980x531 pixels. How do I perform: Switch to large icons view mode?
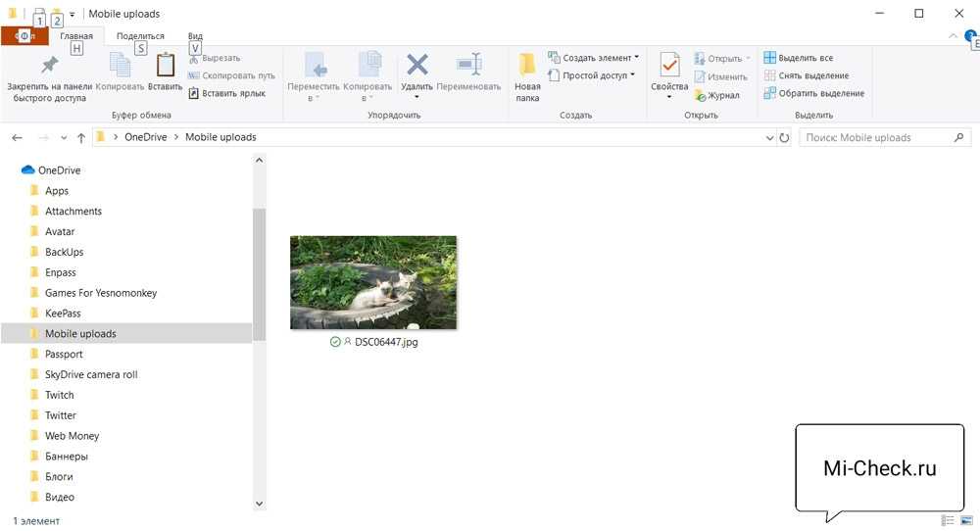967,520
